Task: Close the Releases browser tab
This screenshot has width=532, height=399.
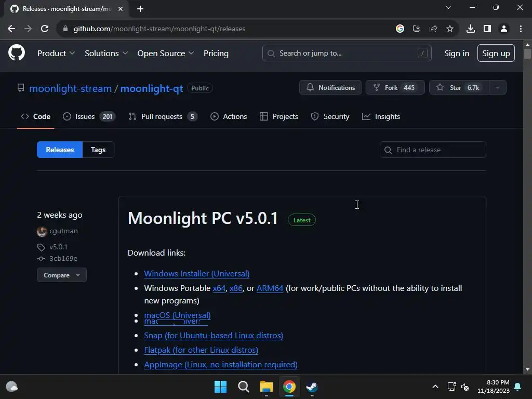Action: pyautogui.click(x=121, y=9)
